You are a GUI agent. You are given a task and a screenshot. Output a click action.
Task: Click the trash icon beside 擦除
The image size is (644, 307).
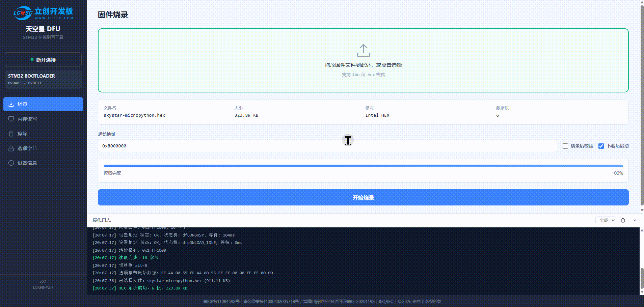point(11,134)
